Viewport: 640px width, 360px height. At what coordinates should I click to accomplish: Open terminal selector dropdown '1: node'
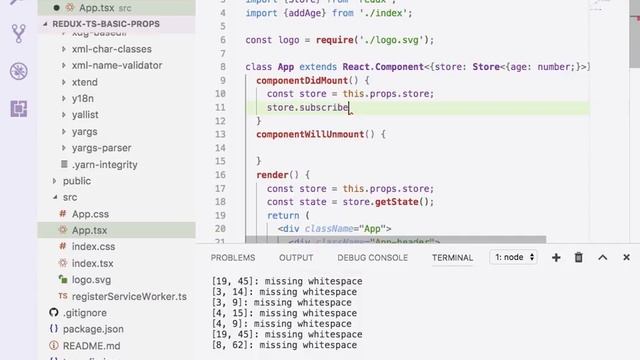[513, 257]
